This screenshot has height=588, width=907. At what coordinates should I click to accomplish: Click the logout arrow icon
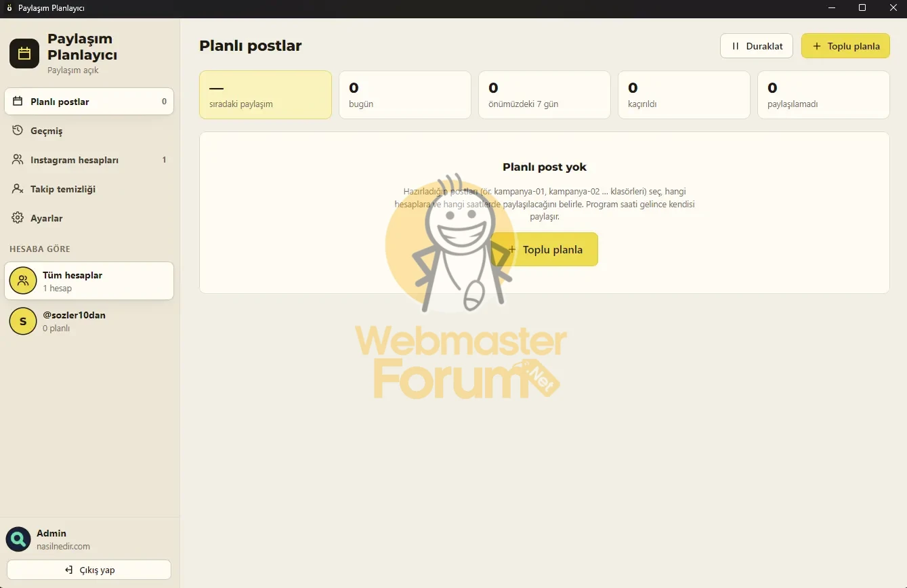pyautogui.click(x=68, y=570)
